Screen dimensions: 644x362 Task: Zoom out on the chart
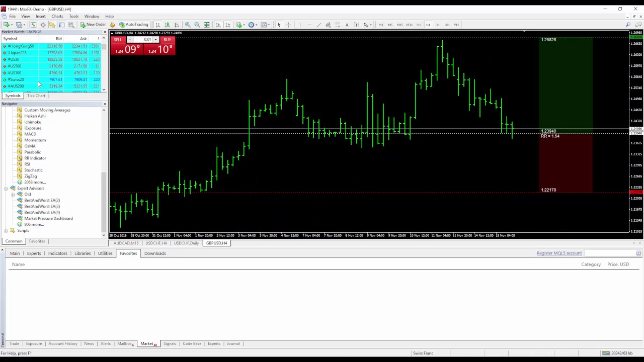(197, 25)
